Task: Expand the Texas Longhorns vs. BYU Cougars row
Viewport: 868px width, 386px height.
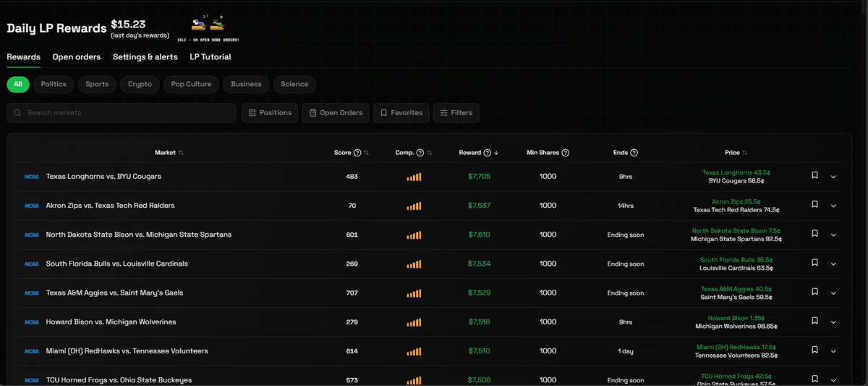Action: tap(833, 177)
